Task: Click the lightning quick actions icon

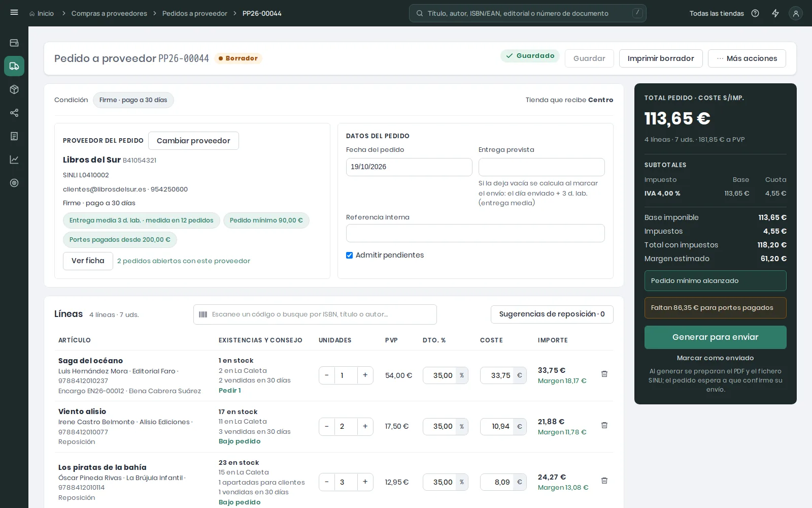Action: coord(775,13)
